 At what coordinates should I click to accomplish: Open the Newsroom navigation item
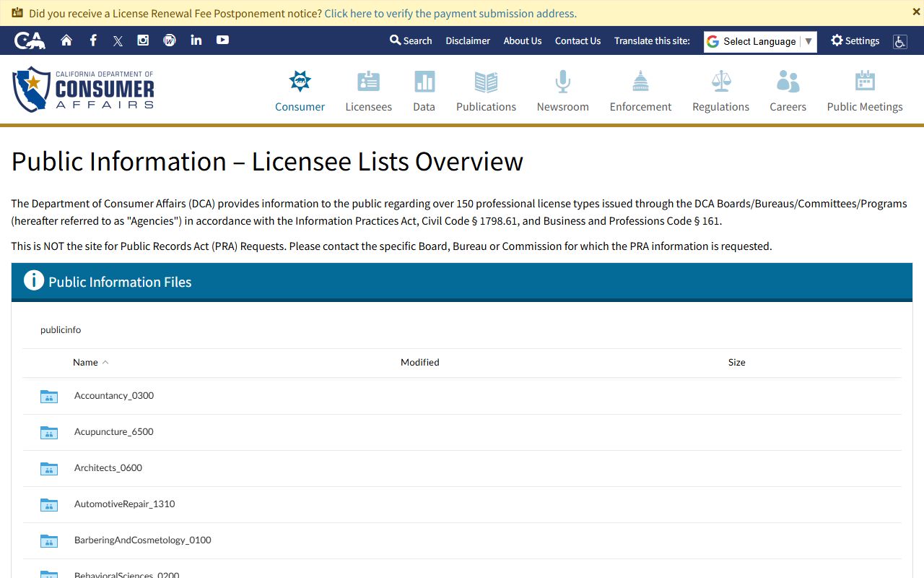coord(562,91)
